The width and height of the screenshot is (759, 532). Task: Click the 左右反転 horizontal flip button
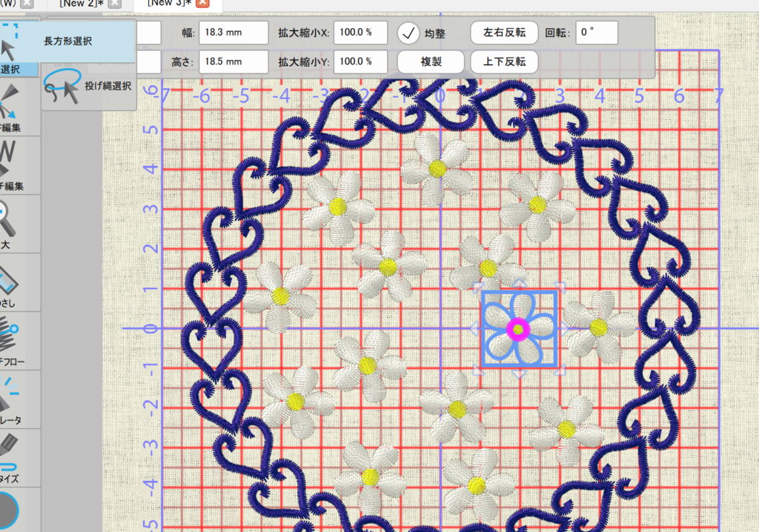[504, 33]
